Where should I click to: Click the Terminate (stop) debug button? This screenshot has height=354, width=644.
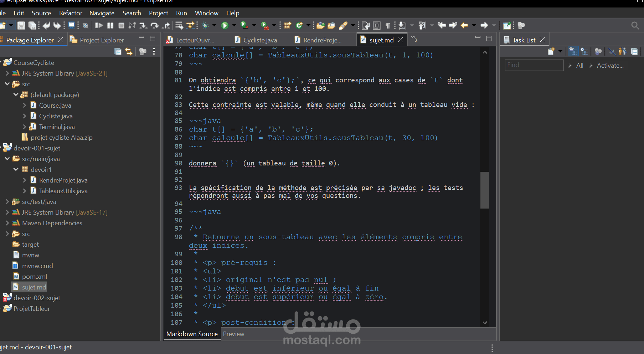(x=121, y=26)
